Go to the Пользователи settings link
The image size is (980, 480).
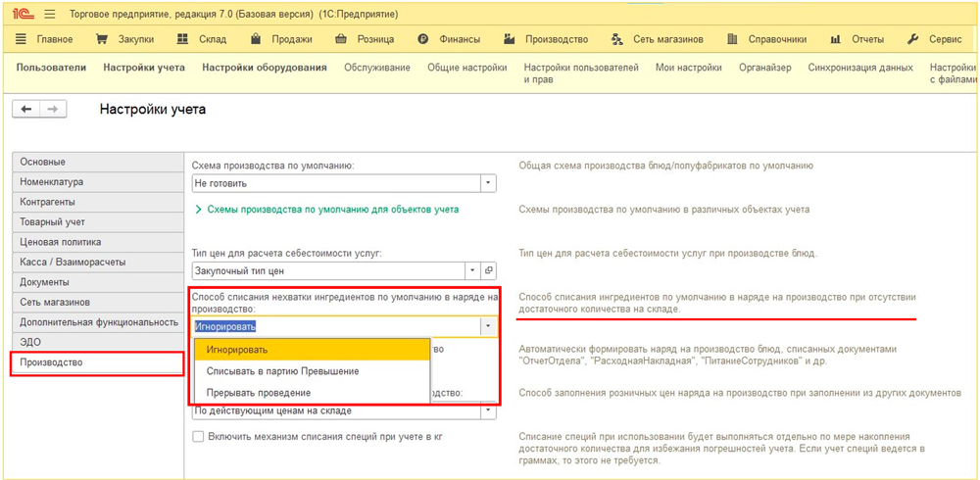click(x=51, y=68)
